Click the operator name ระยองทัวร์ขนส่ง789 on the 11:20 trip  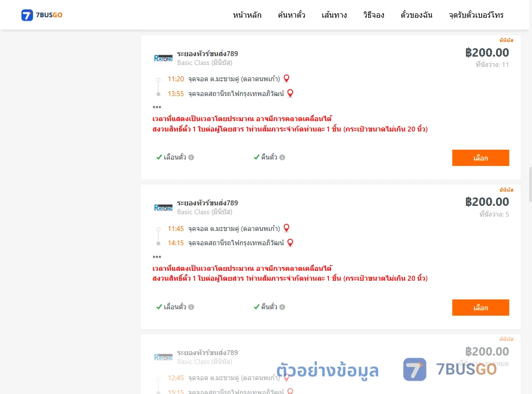(207, 54)
